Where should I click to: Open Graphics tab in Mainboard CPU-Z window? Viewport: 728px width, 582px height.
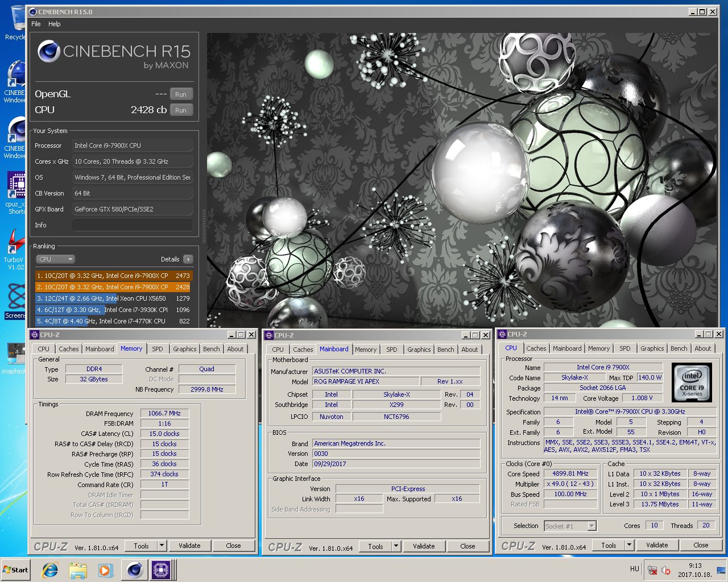(419, 350)
